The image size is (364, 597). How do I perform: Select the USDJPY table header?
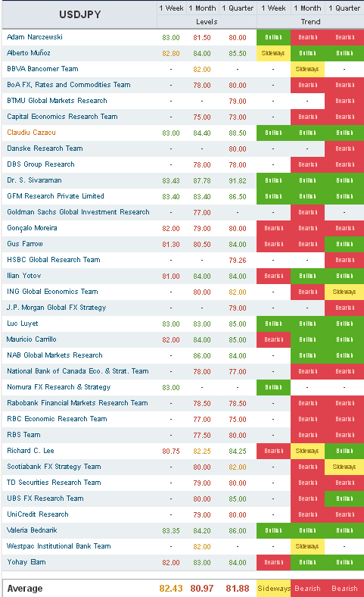pyautogui.click(x=80, y=15)
